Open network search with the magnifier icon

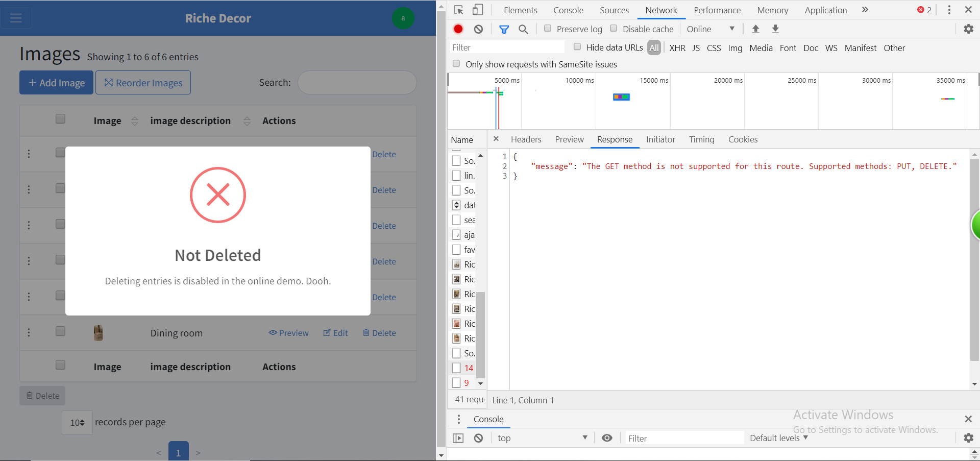tap(523, 29)
